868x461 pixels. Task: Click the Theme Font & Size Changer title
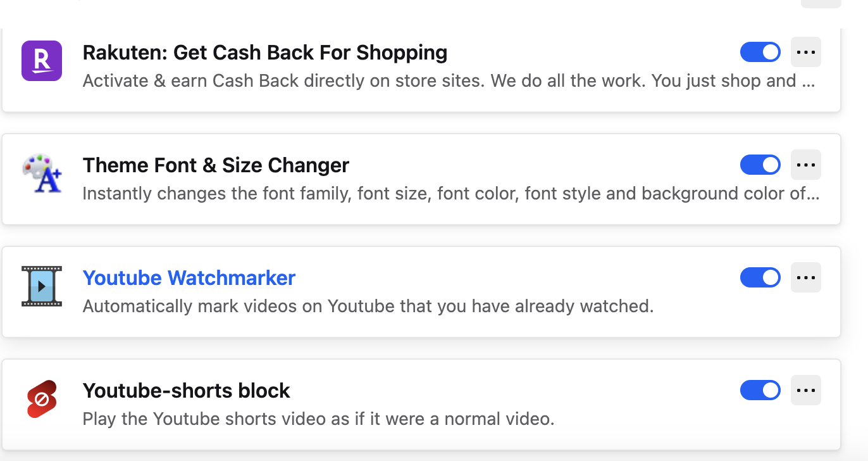coord(216,165)
